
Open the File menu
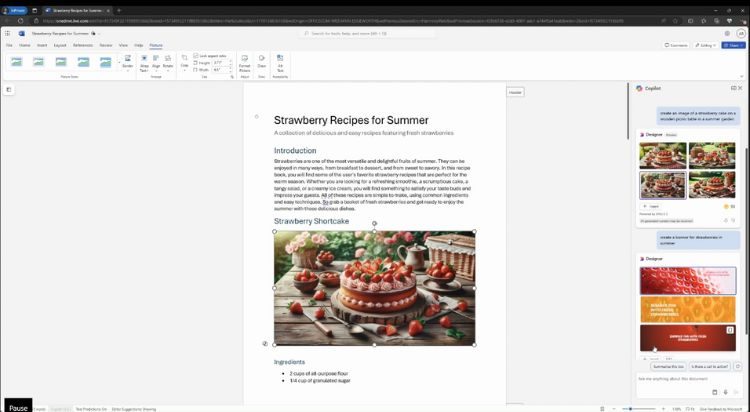pyautogui.click(x=9, y=45)
